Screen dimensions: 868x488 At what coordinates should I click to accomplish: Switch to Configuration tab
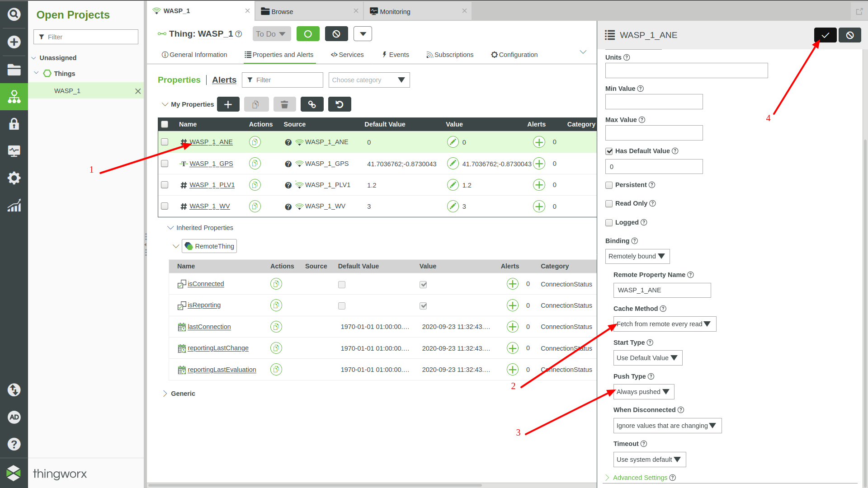(514, 55)
